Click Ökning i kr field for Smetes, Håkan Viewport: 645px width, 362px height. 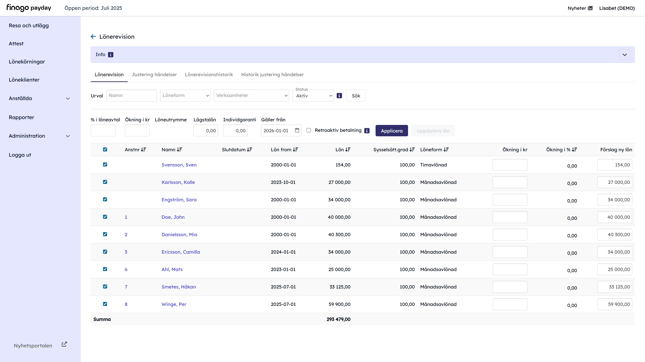coord(510,287)
